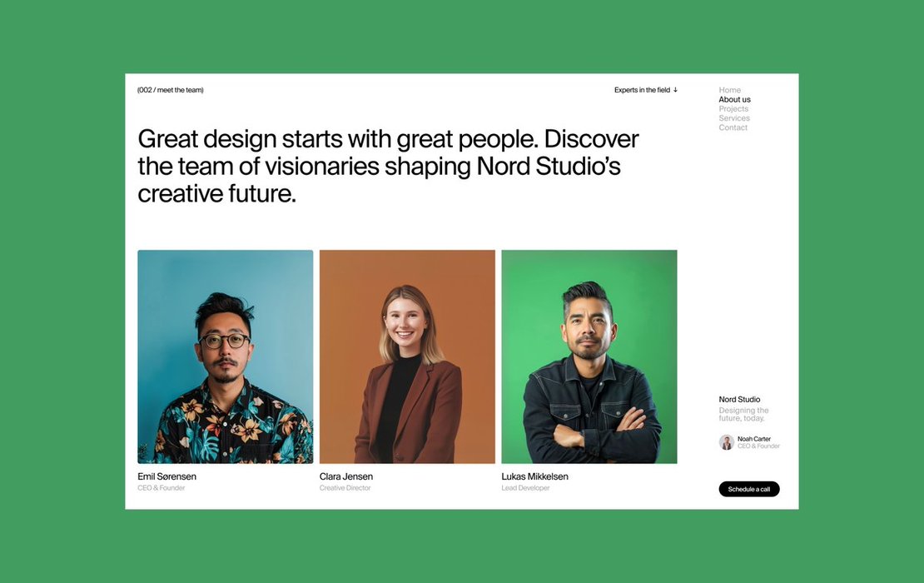The width and height of the screenshot is (924, 583).
Task: View Lukas Mikkelsen's portrait photo
Action: [x=589, y=356]
